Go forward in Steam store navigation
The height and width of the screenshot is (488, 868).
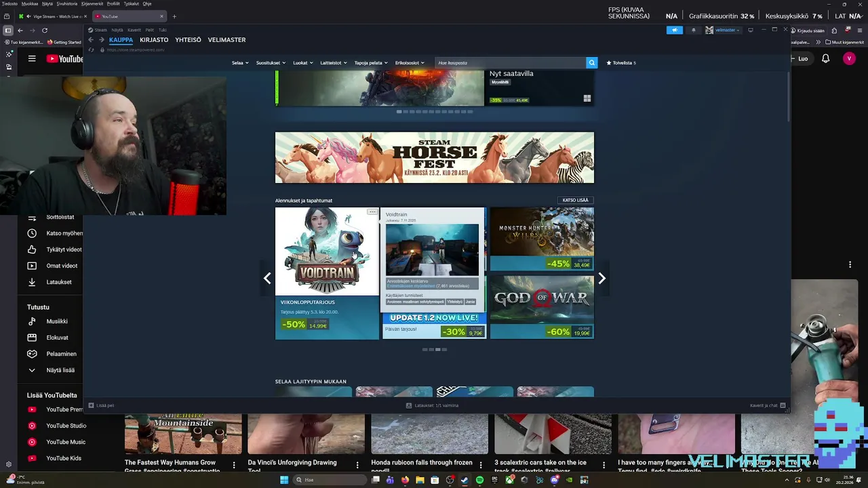[102, 40]
